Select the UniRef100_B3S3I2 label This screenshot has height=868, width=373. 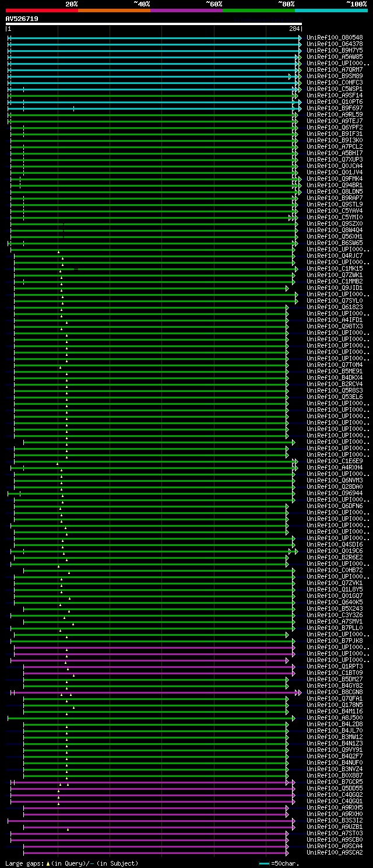[335, 821]
